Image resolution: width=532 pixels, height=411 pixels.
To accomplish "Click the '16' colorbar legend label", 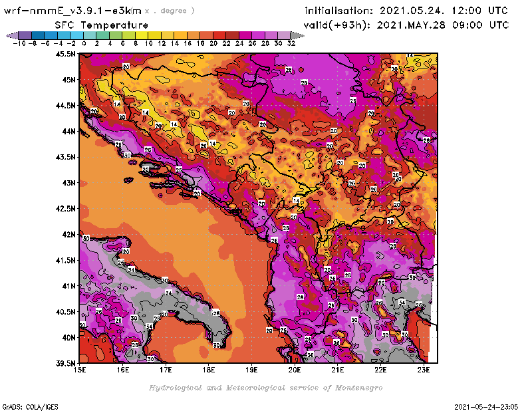I will coord(188,43).
